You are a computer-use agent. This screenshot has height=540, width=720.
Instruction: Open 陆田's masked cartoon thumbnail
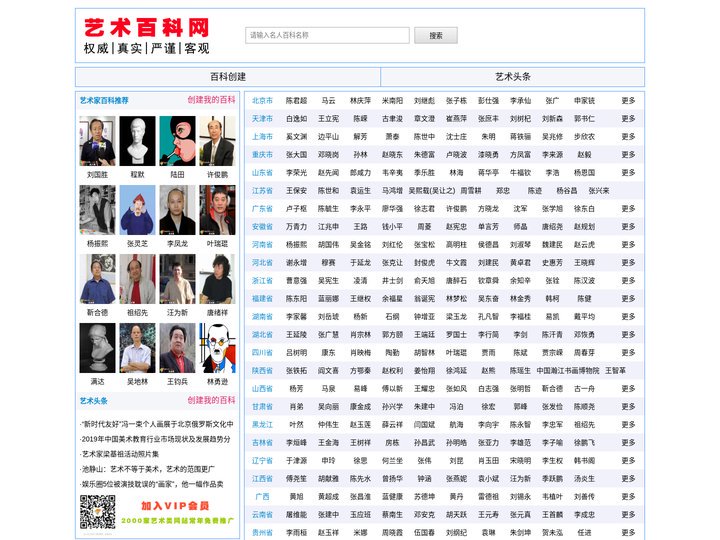point(177,141)
